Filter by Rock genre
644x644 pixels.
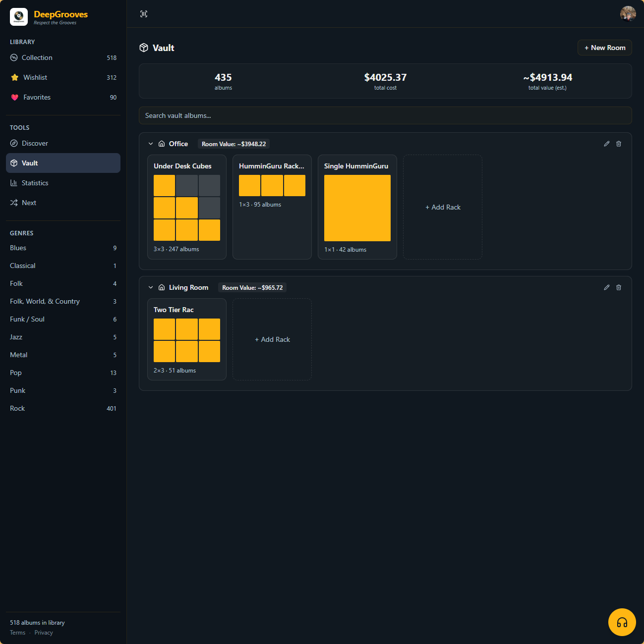click(x=63, y=408)
